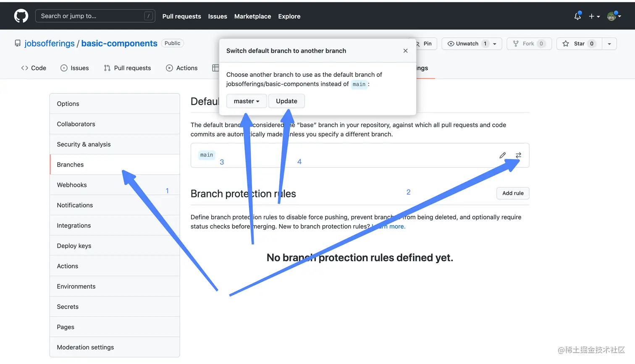Open the basic-components repository link
The image size is (635, 364).
pyautogui.click(x=119, y=43)
